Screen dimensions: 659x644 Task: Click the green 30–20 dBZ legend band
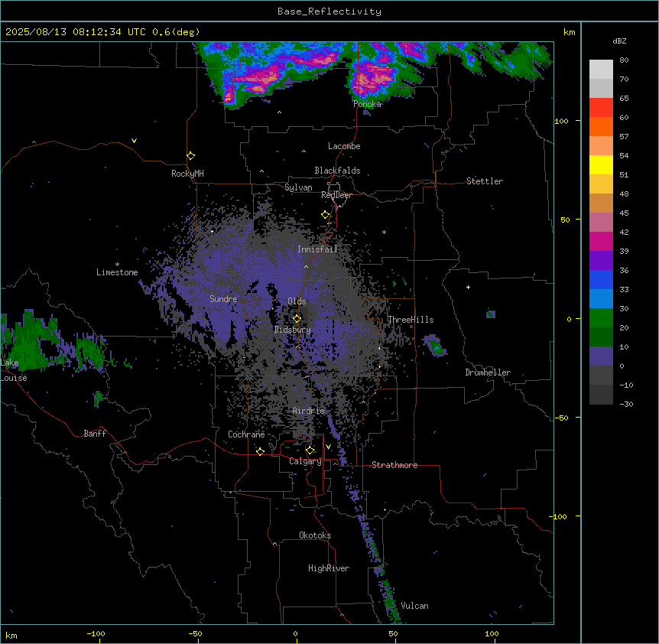coord(601,318)
